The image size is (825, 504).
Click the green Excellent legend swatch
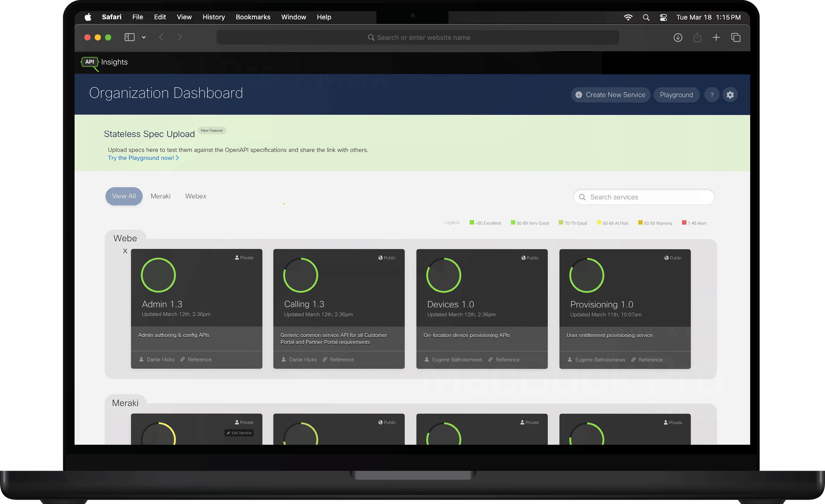click(x=472, y=223)
